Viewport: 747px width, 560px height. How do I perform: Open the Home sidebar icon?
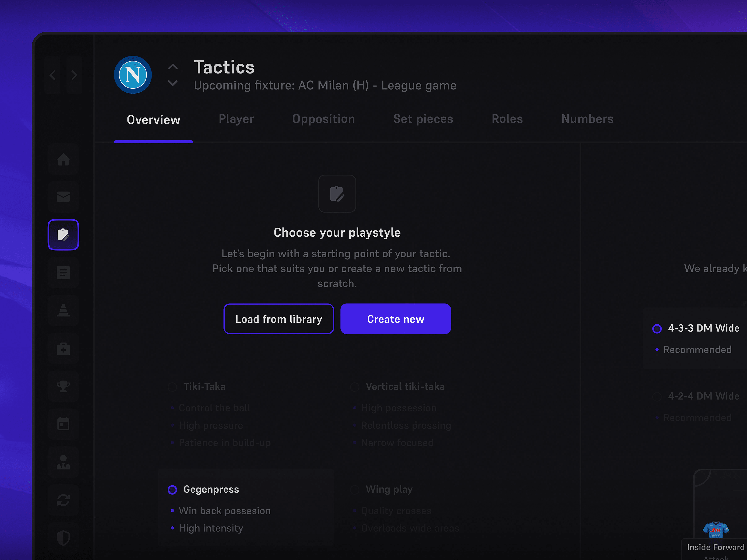point(63,159)
